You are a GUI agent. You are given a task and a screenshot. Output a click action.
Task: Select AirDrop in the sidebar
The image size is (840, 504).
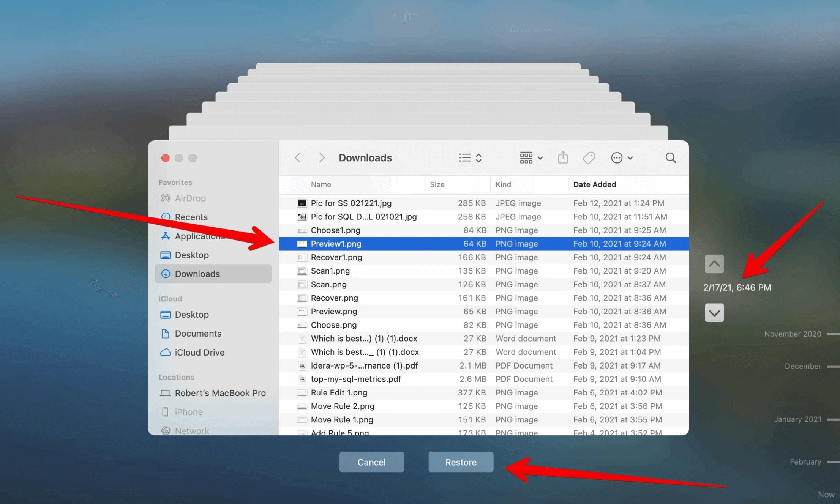[x=191, y=198]
